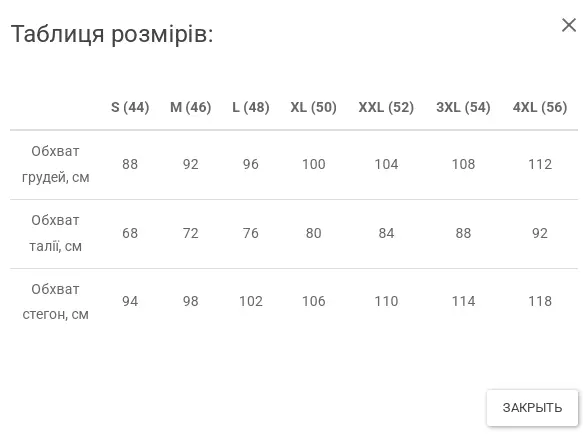Click the Обхват грудей row label
The height and width of the screenshot is (436, 585).
pyautogui.click(x=56, y=164)
